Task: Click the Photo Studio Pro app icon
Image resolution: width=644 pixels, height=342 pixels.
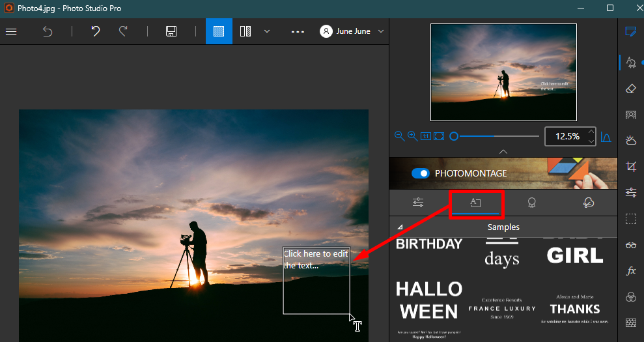Action: [x=8, y=8]
